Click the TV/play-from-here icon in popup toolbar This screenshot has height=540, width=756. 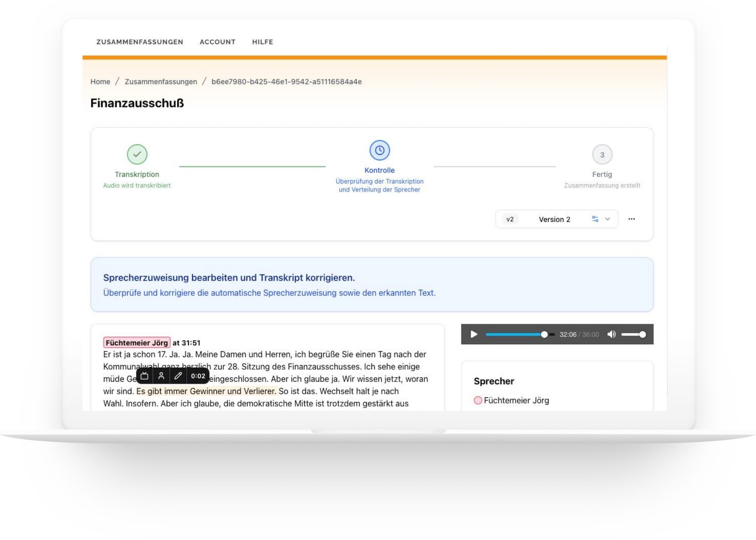pos(145,376)
